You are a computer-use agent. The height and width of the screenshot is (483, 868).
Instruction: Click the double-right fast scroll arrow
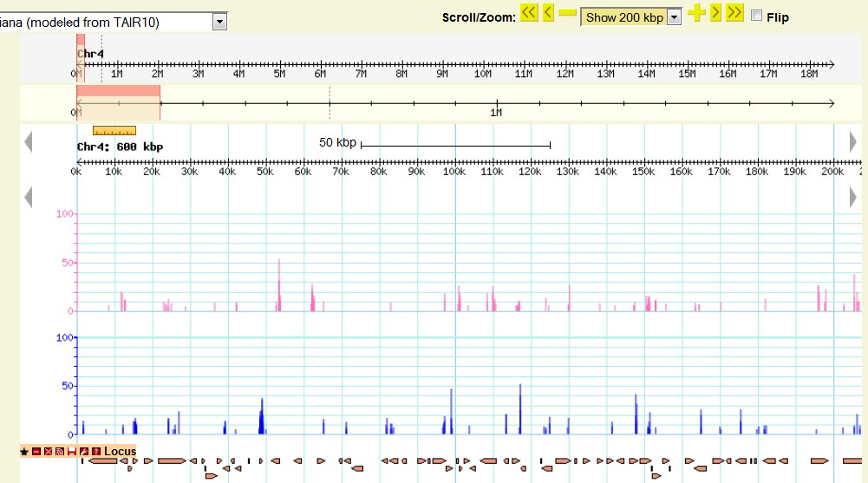(x=734, y=13)
